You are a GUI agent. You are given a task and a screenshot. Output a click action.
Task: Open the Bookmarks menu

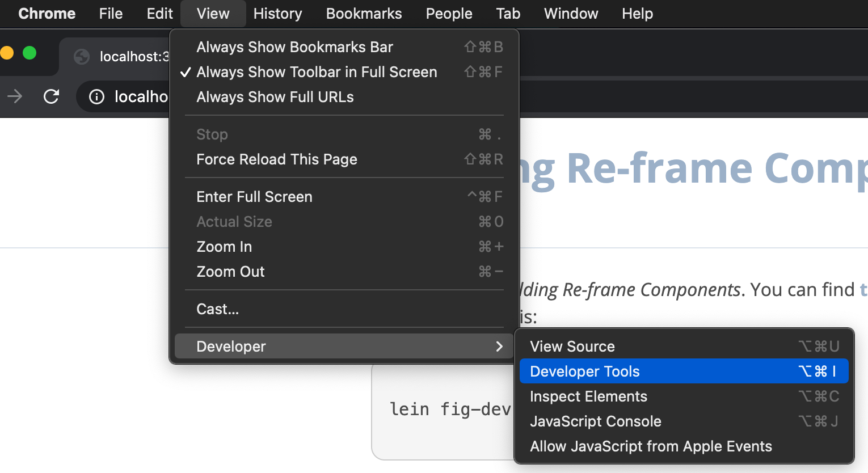[x=364, y=14]
